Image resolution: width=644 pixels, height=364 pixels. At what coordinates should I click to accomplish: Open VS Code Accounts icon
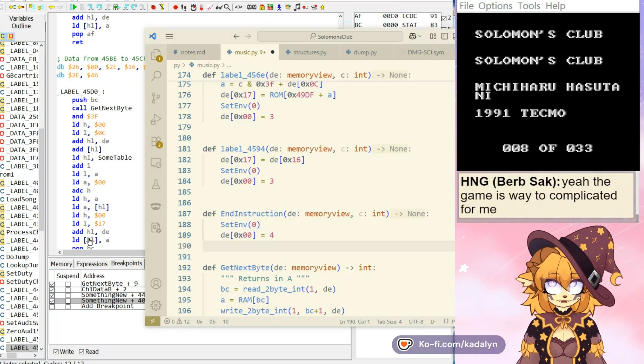click(x=156, y=284)
